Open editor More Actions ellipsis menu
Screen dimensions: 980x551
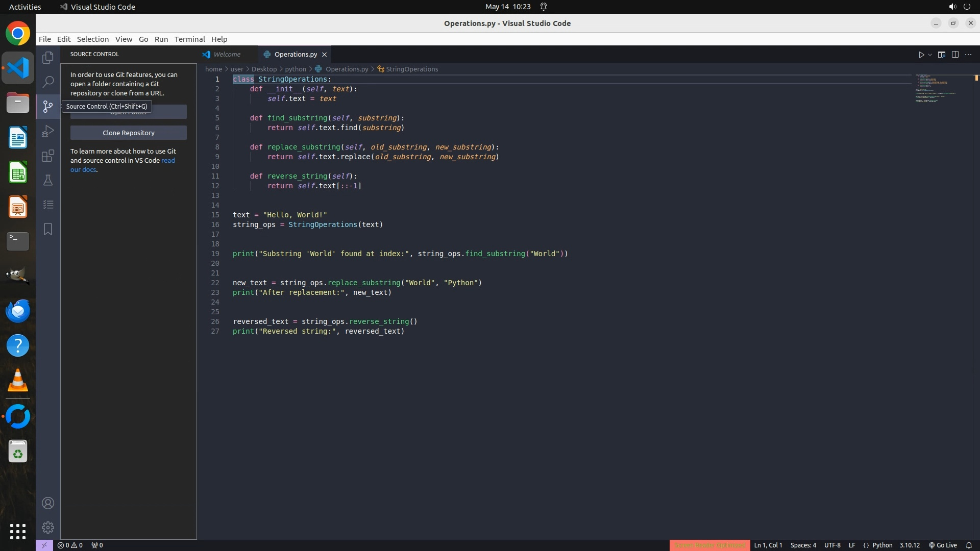pos(968,55)
